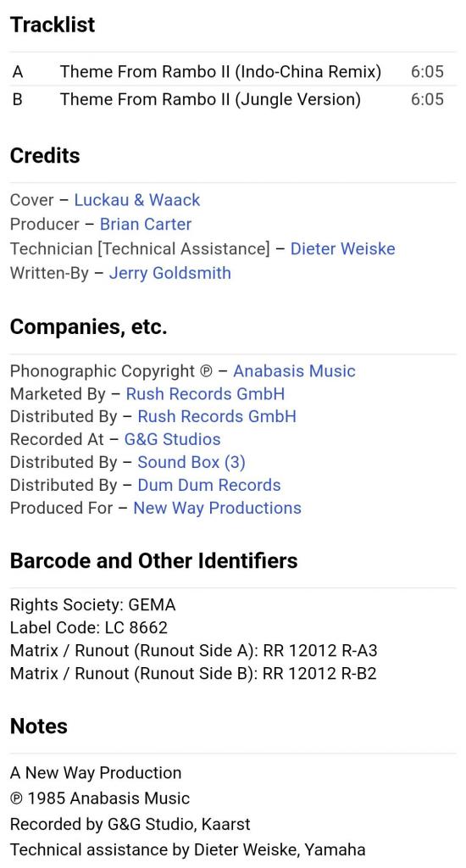The image size is (466, 868).
Task: Open the Luckau & Waack cover credit link
Action: click(x=137, y=200)
